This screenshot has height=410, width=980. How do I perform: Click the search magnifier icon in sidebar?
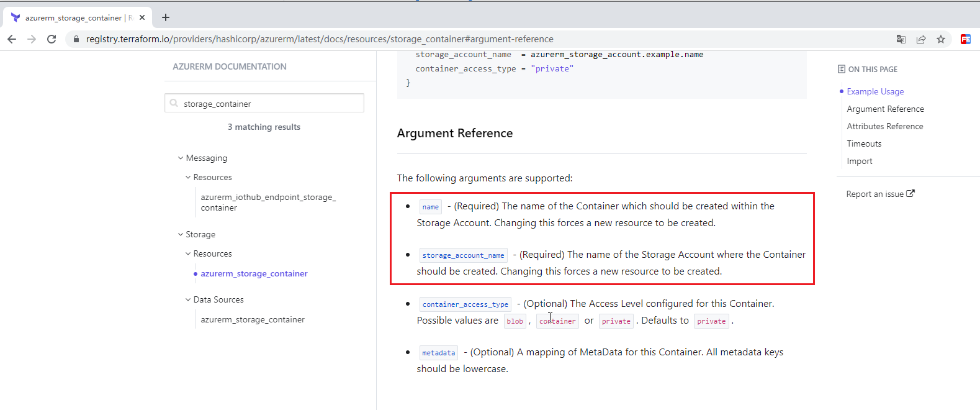pyautogui.click(x=174, y=103)
